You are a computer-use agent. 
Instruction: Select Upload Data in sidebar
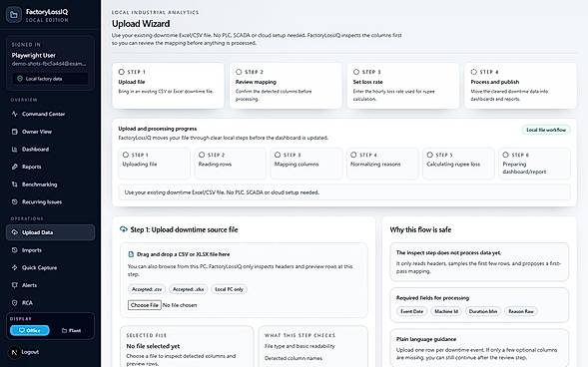(50, 232)
